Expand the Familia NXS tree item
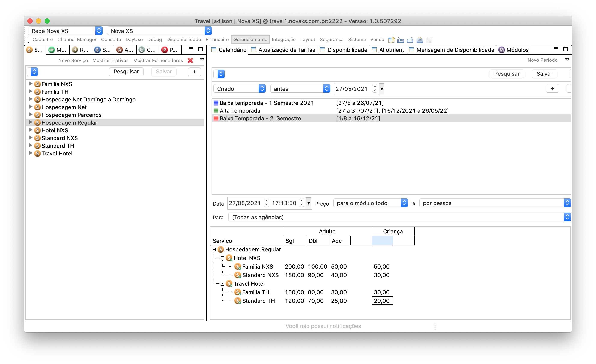Screen dimensions: 596x364 coord(31,84)
